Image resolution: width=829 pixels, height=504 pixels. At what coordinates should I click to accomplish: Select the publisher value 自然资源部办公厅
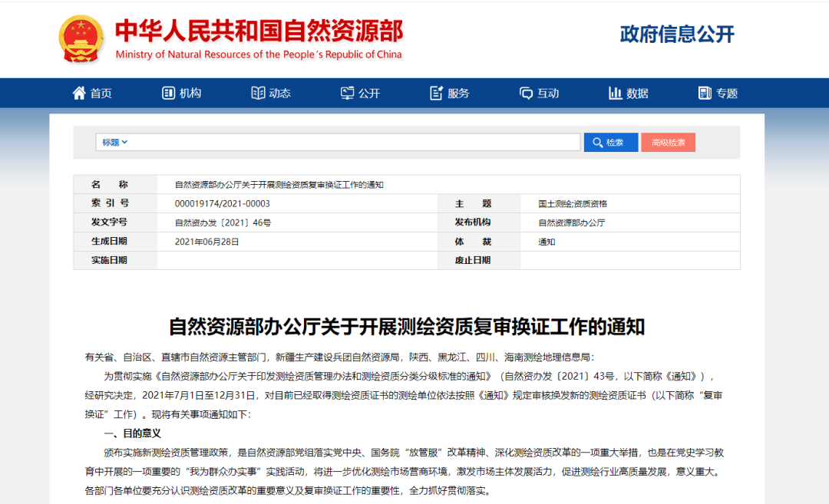(572, 222)
